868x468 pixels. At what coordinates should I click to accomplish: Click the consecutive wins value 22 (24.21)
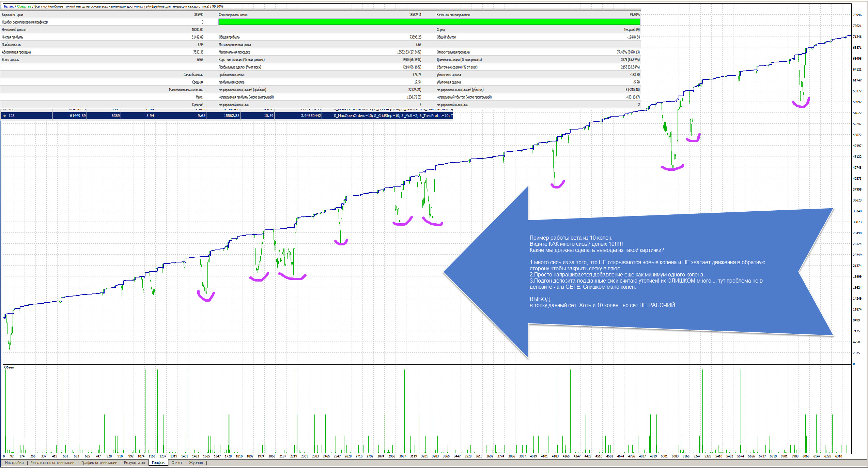(415, 90)
